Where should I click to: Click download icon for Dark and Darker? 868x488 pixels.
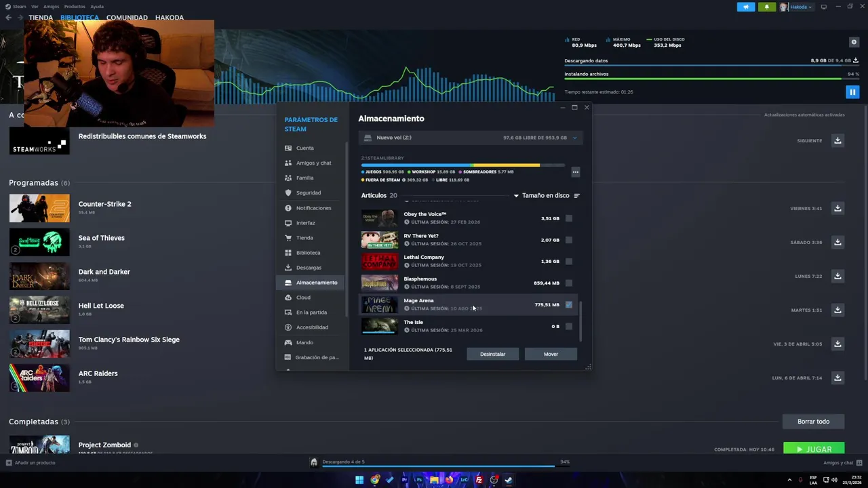coord(837,276)
